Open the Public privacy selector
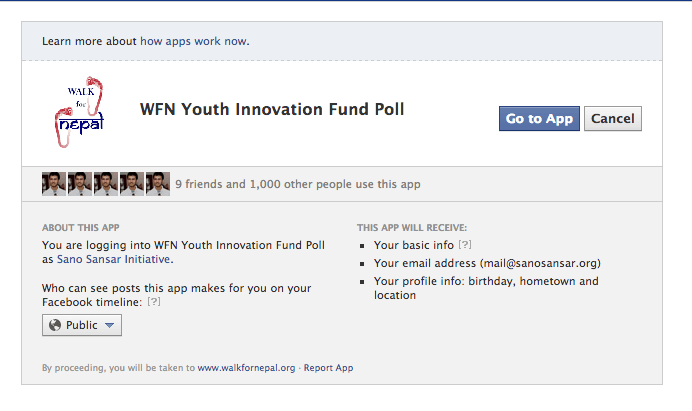This screenshot has height=411, width=692. click(x=82, y=325)
